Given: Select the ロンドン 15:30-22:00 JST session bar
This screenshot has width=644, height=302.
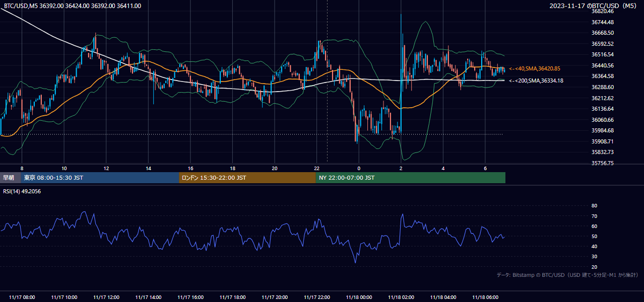Looking at the screenshot, I should point(247,178).
